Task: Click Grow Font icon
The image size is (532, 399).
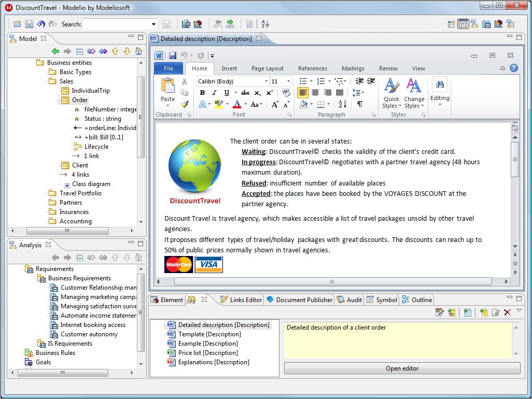Action: (x=275, y=104)
